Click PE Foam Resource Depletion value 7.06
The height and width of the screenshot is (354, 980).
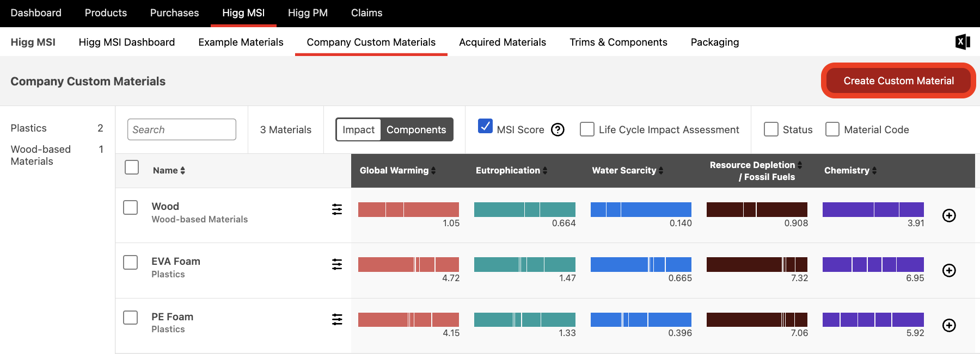(x=799, y=333)
